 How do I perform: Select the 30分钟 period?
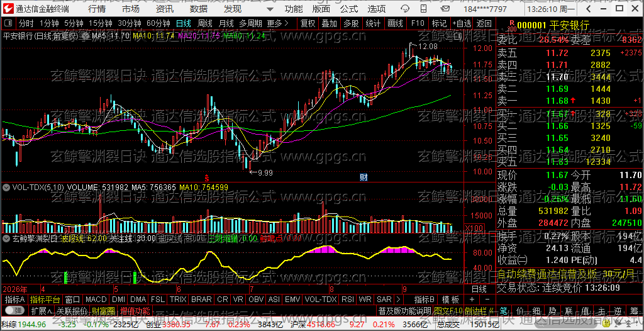click(x=130, y=23)
